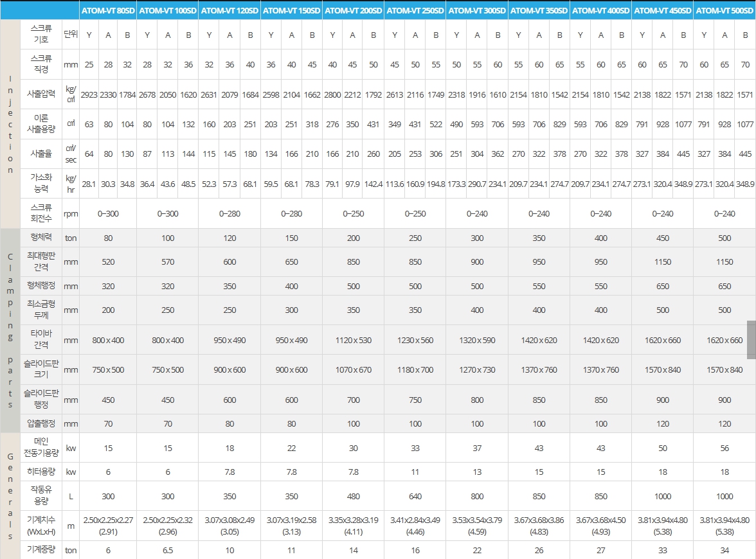
Task: Click the 기계치수 (WxLxH) row label
Action: click(41, 526)
